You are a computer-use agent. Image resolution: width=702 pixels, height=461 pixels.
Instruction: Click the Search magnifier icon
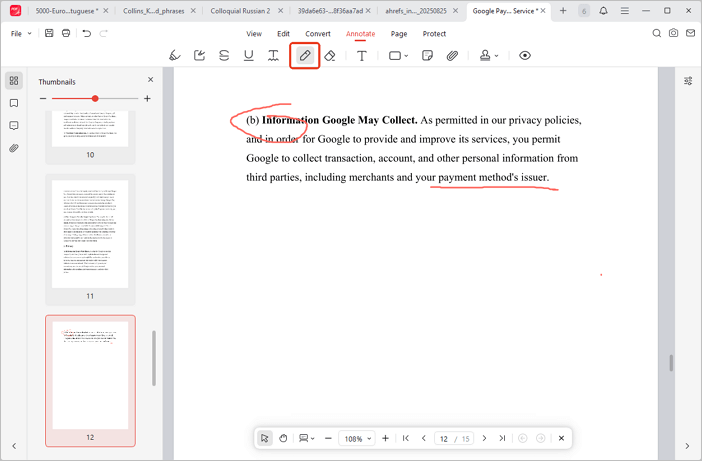click(x=657, y=33)
